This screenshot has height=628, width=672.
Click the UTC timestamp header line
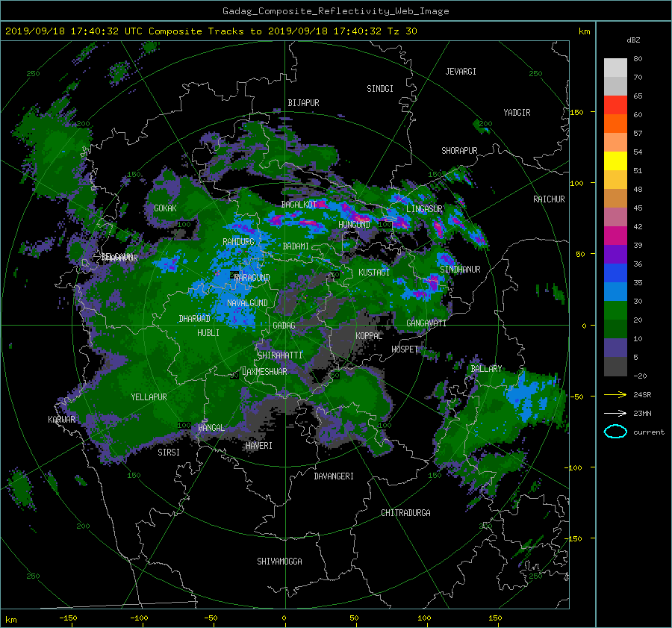click(x=211, y=31)
